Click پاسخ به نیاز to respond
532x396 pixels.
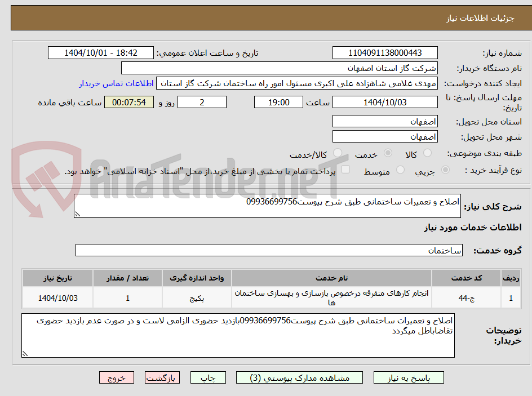[409, 377]
